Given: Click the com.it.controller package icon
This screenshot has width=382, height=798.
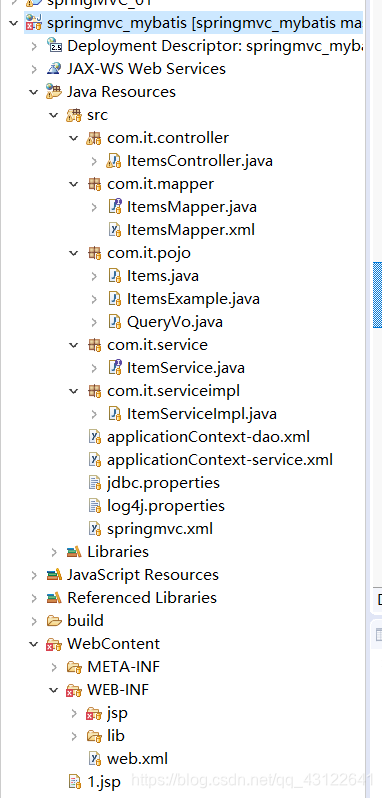Looking at the screenshot, I should tap(94, 138).
